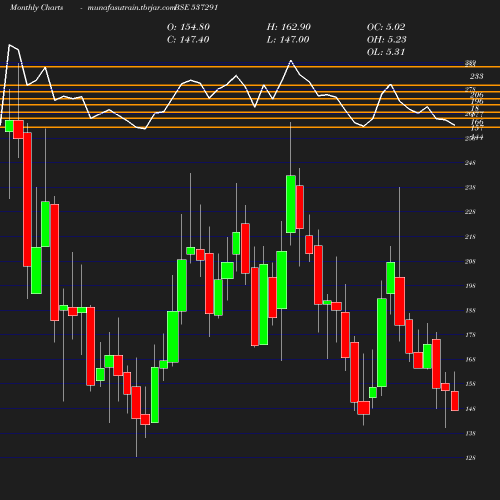
Task: Click the 158 price axis label
Action: pos(470,384)
